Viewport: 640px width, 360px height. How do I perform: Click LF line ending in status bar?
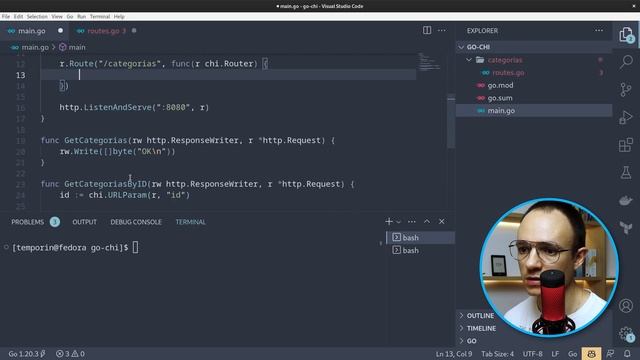555,354
